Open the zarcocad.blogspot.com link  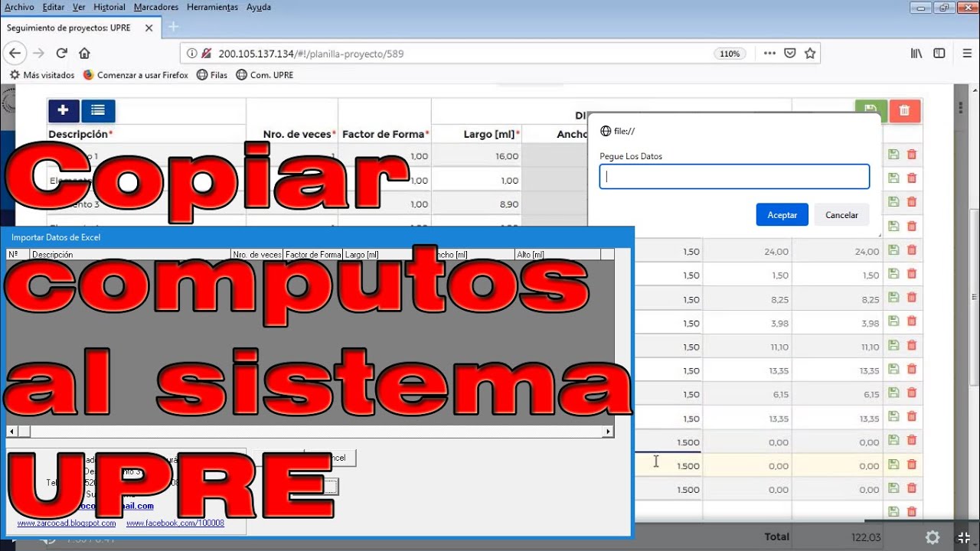pyautogui.click(x=67, y=523)
